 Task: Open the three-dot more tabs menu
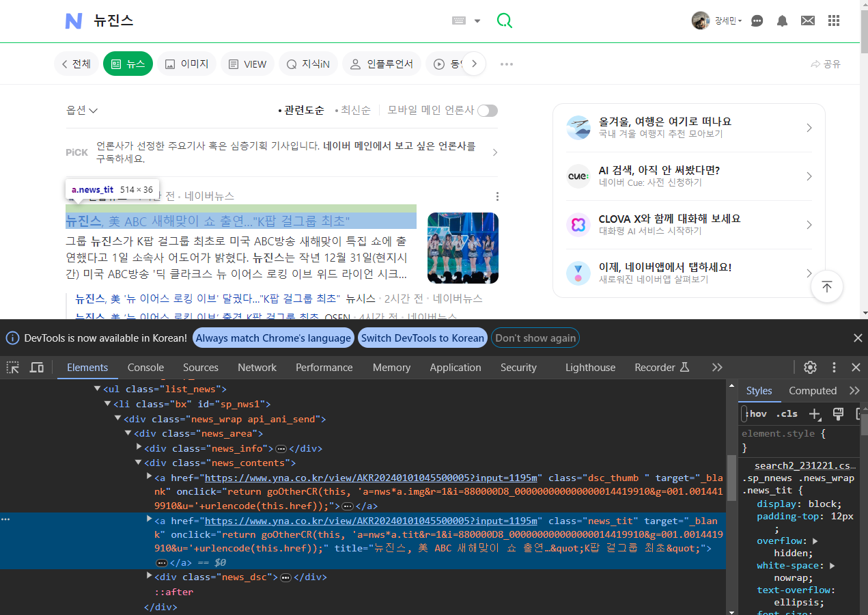[506, 64]
